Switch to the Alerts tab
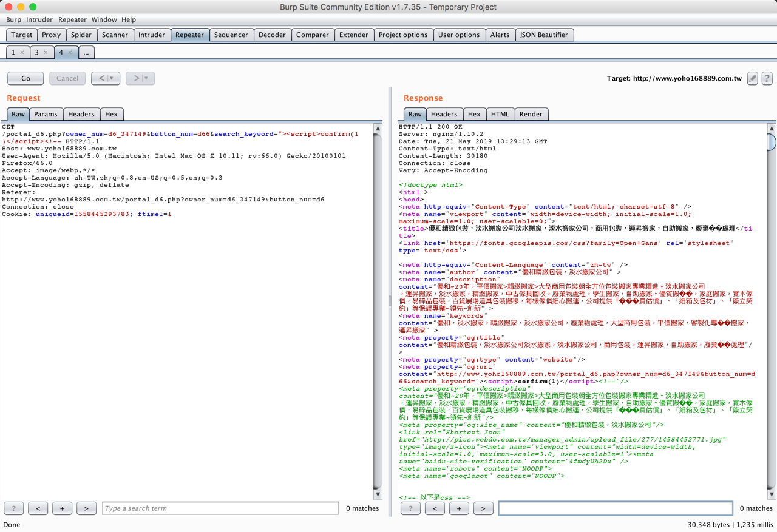Screen dimensions: 777x532 pyautogui.click(x=500, y=35)
